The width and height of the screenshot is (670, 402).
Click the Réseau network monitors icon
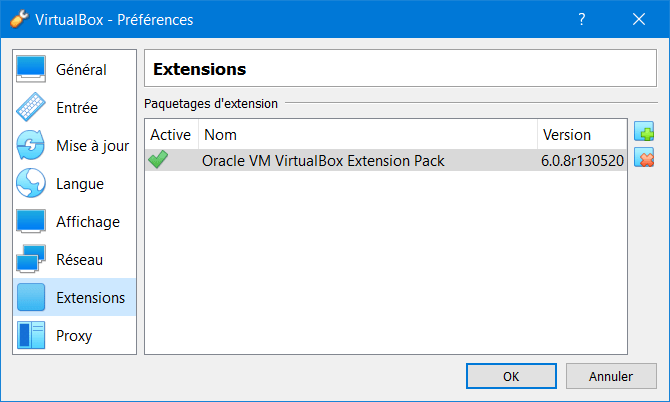[31, 259]
